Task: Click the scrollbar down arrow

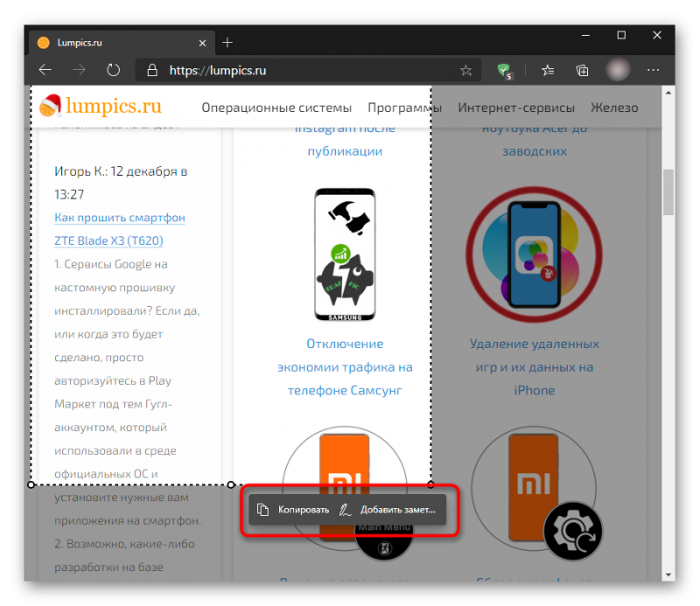Action: [668, 575]
